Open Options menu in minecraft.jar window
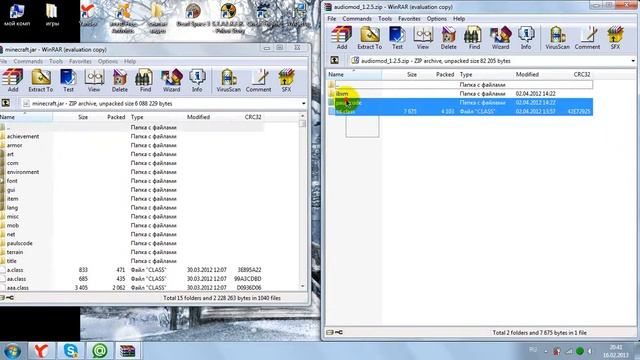 108,61
